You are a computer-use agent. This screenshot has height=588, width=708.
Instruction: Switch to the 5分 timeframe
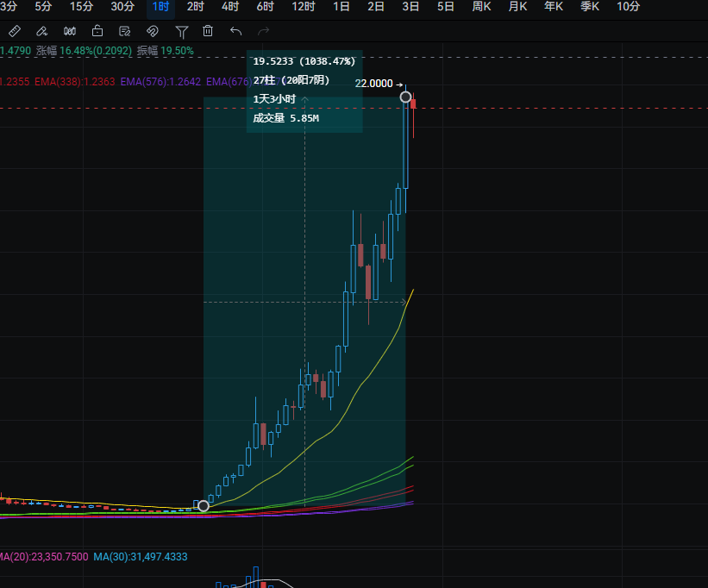click(x=43, y=6)
